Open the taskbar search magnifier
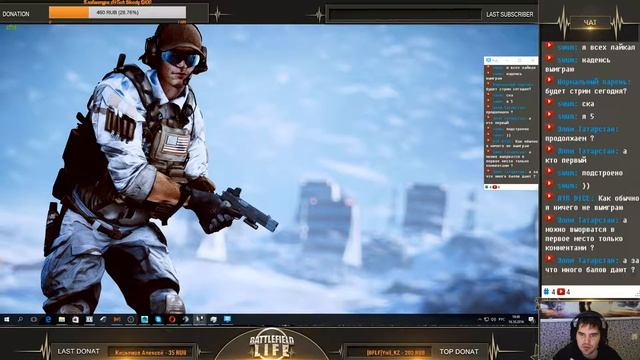Screen dimensions: 640x360 [x=20, y=319]
